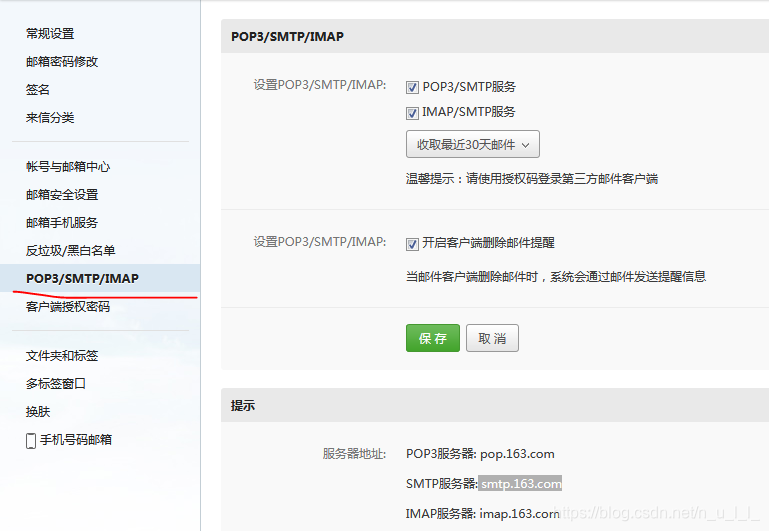Expand the 收取最近30天邮件 dropdown

coord(473,144)
